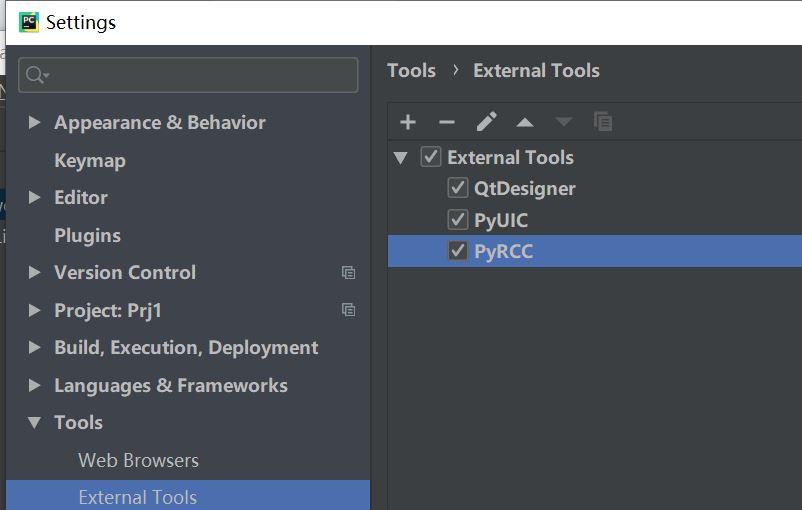Click the icon beside Project: Prj1

(x=348, y=310)
